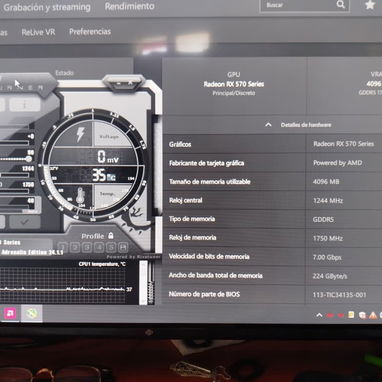The width and height of the screenshot is (382, 382).
Task: Click the thermometer icon in the gauge
Action: pyautogui.click(x=80, y=196)
